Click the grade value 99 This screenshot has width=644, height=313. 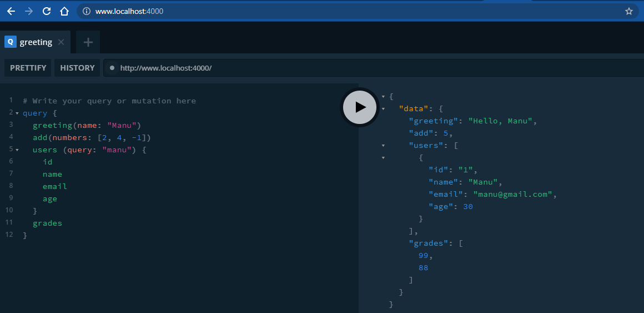pos(424,256)
